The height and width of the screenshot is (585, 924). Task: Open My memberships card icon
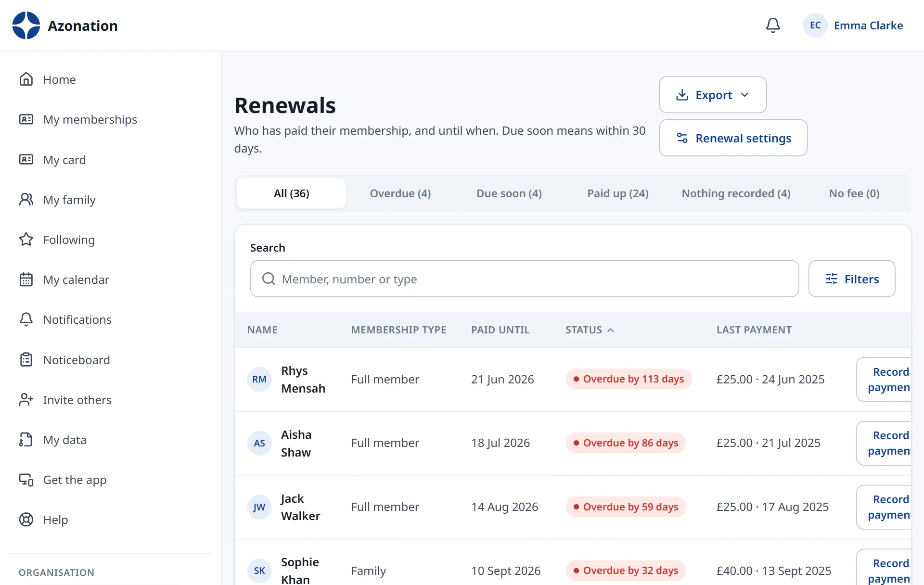click(26, 119)
